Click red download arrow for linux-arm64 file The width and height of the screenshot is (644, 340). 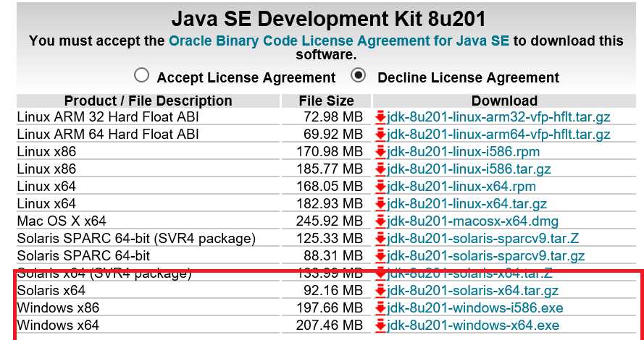[x=380, y=135]
